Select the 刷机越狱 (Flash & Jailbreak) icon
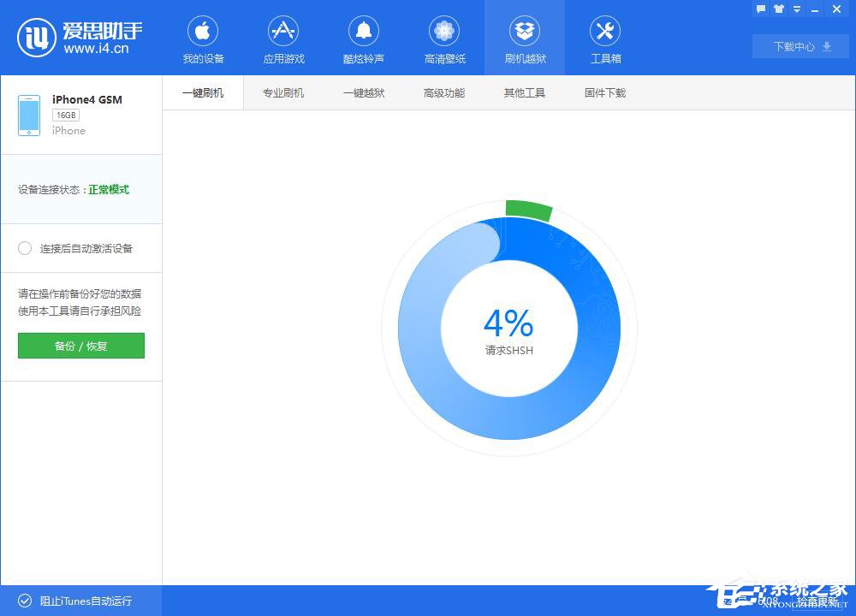The width and height of the screenshot is (856, 616). pyautogui.click(x=525, y=38)
